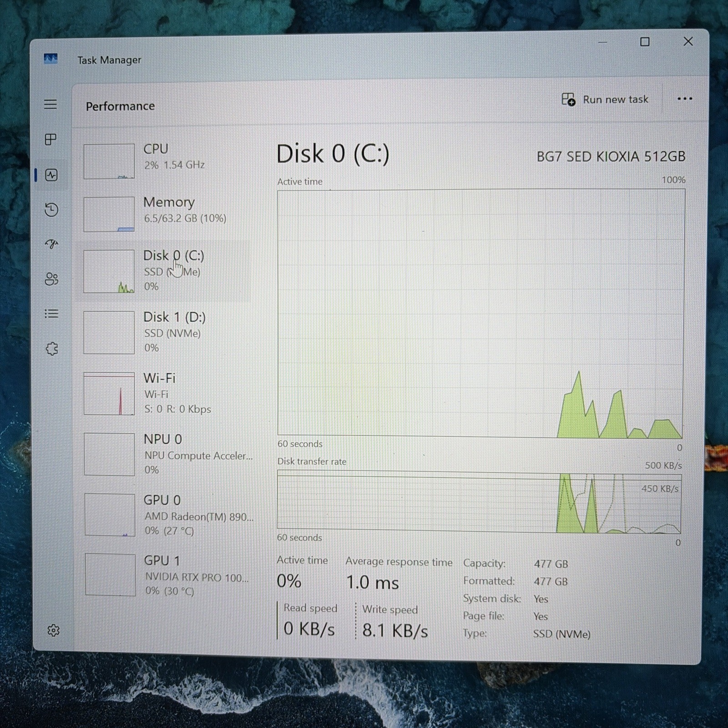Open the Details page icon

click(51, 314)
